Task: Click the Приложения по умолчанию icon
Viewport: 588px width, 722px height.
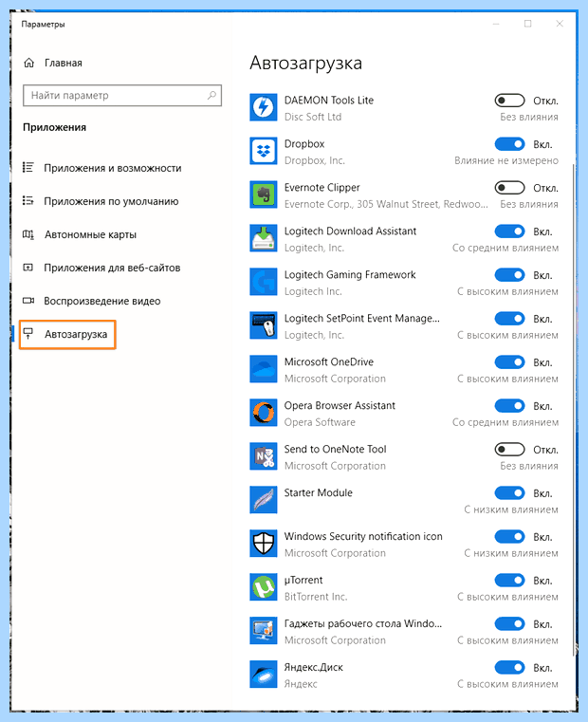Action: click(x=28, y=201)
